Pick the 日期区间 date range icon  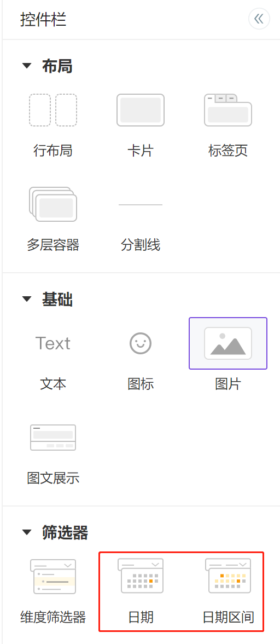pyautogui.click(x=228, y=576)
